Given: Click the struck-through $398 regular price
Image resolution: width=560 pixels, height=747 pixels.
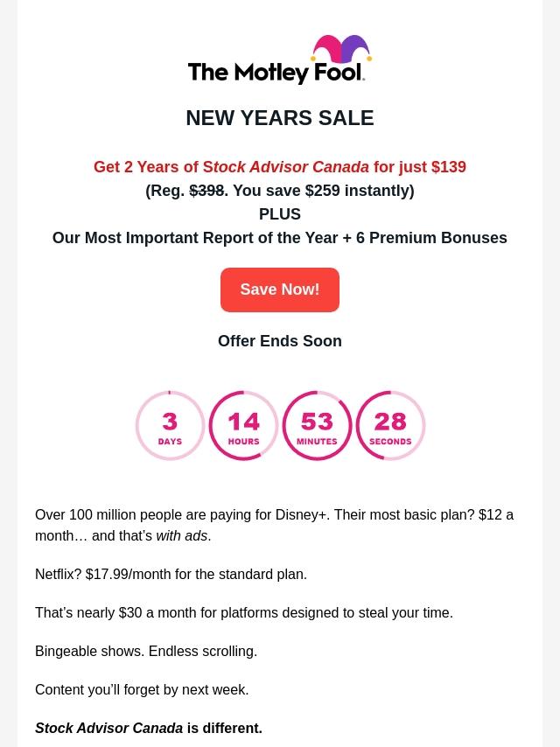Looking at the screenshot, I should [206, 191].
